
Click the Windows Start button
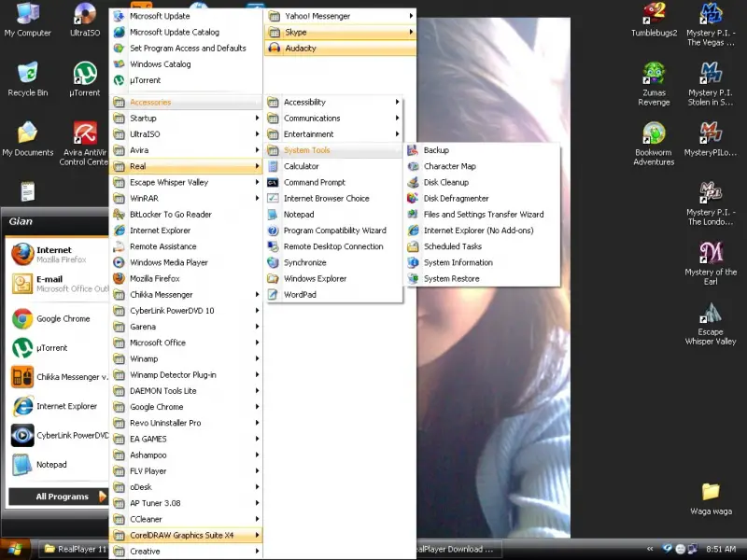click(15, 549)
